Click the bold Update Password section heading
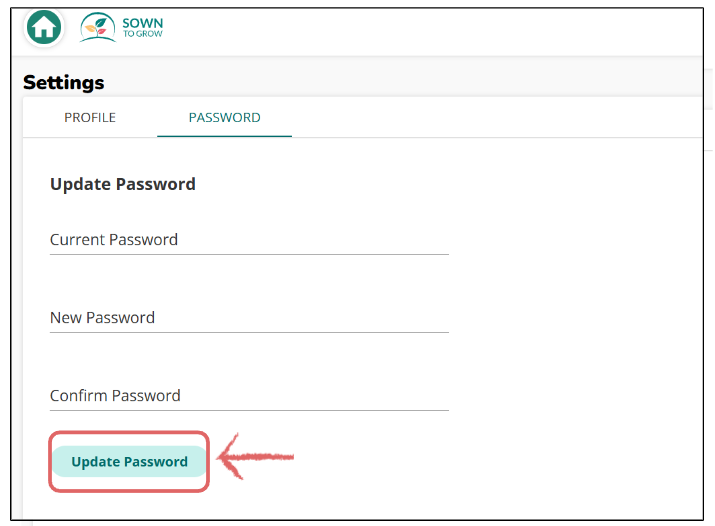Viewport: 715px width, 526px height. [123, 184]
